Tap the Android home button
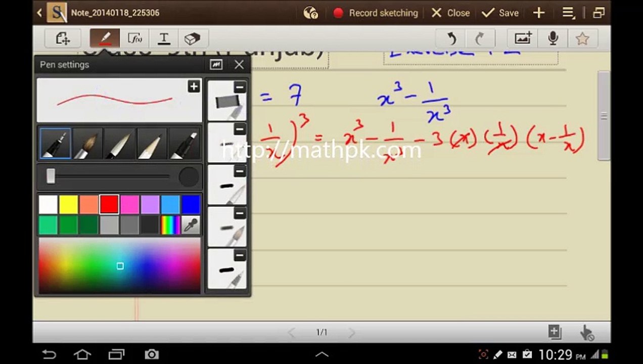This screenshot has width=643, height=364. point(82,354)
